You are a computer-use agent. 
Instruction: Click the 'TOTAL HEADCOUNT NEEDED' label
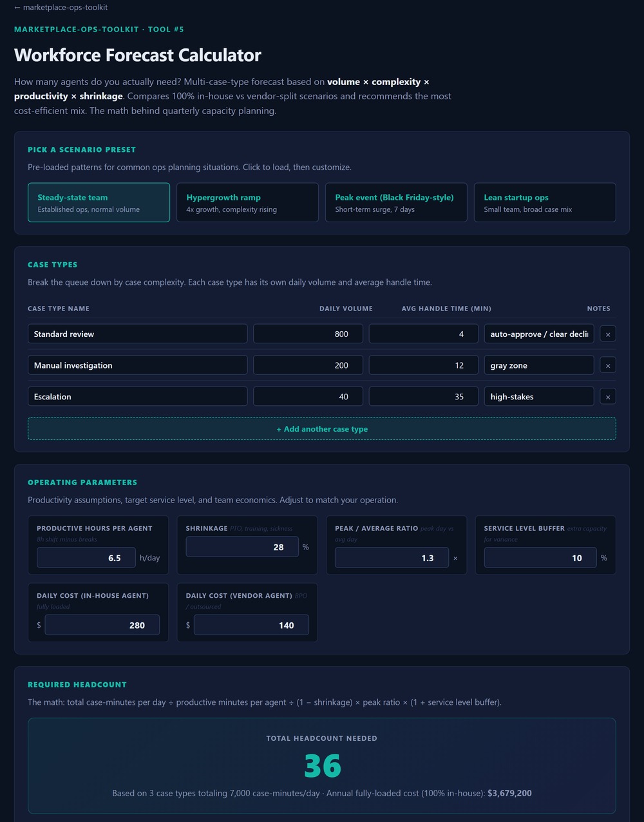pyautogui.click(x=322, y=738)
